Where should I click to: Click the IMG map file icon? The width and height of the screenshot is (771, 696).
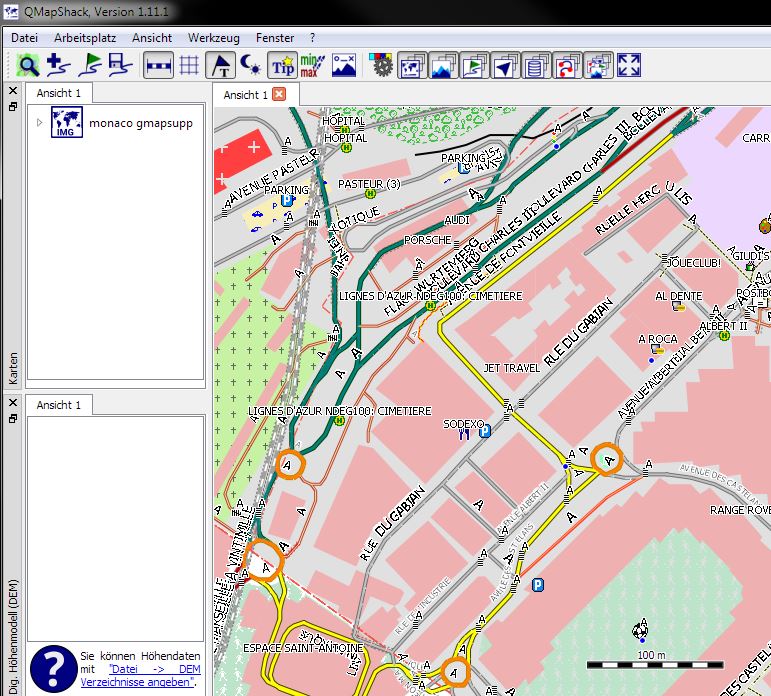point(67,122)
